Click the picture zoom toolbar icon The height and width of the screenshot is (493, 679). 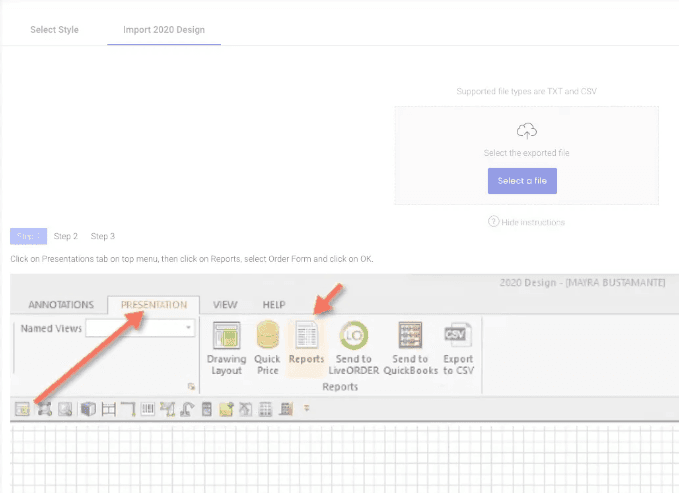(x=65, y=409)
